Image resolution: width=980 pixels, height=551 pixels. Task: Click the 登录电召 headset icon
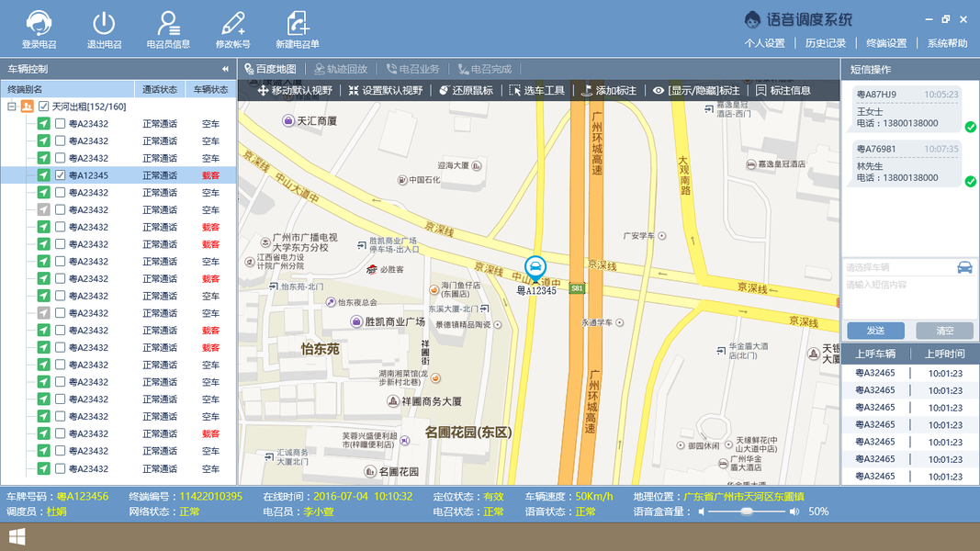coord(39,23)
